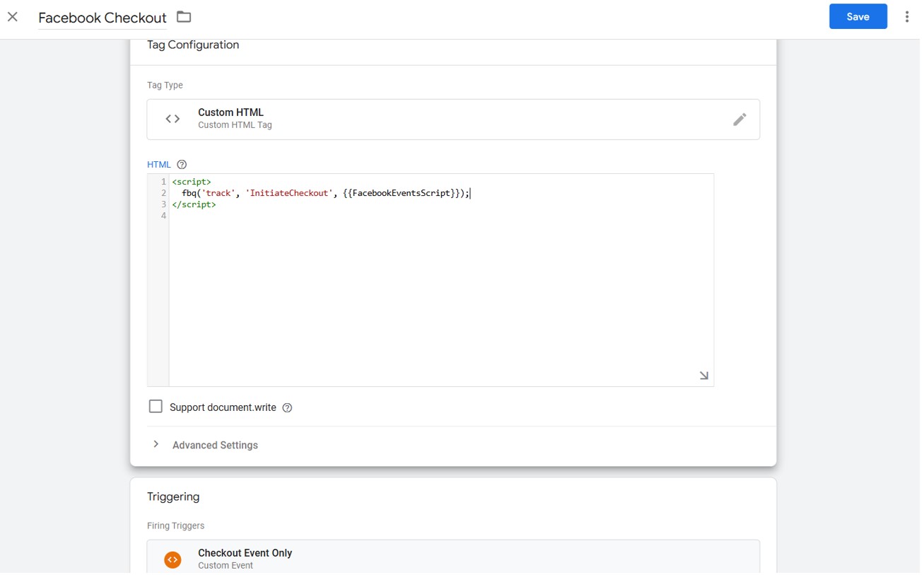Open the Checkout Event Only trigger
924x575 pixels.
[x=453, y=557]
